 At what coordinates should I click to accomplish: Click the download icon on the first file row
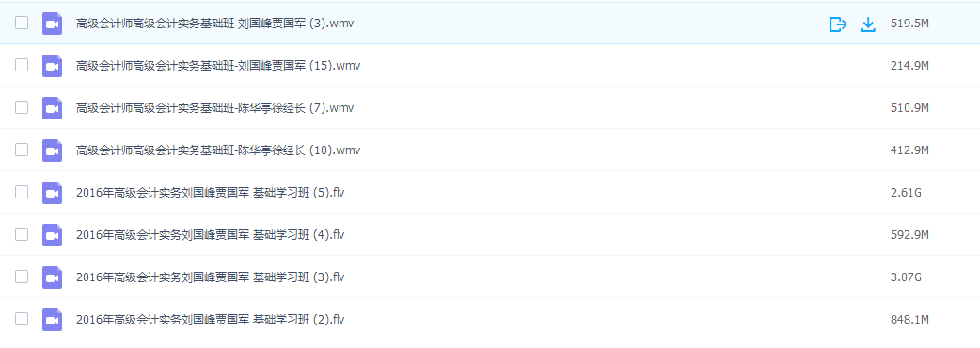coord(868,24)
